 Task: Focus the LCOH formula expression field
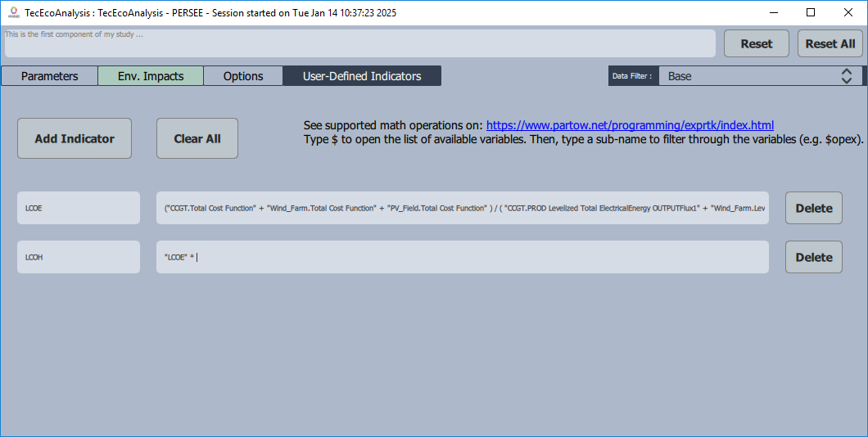[x=462, y=257]
